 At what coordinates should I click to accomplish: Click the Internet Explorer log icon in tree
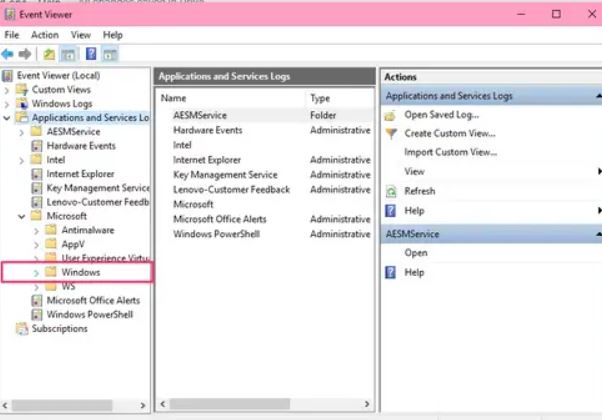(37, 174)
